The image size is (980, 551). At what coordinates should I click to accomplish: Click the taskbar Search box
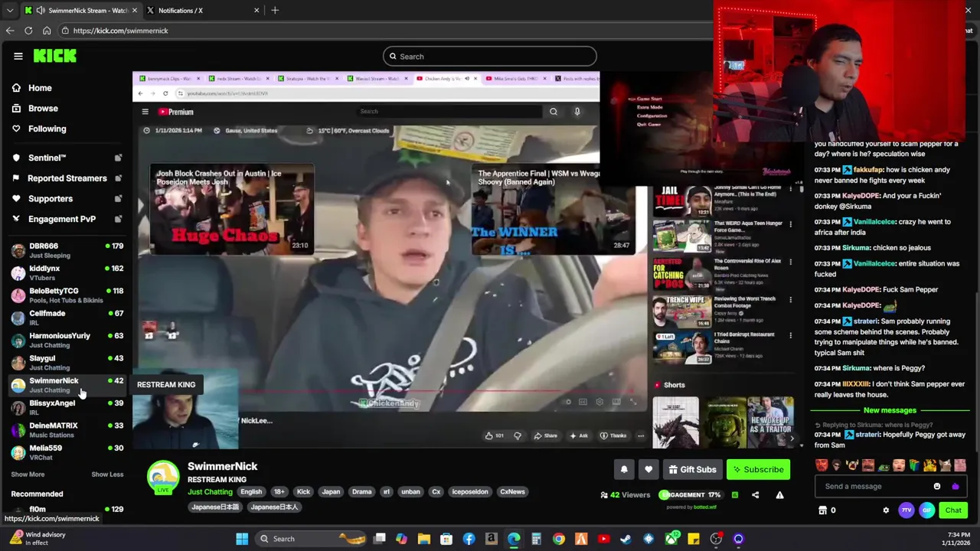310,539
